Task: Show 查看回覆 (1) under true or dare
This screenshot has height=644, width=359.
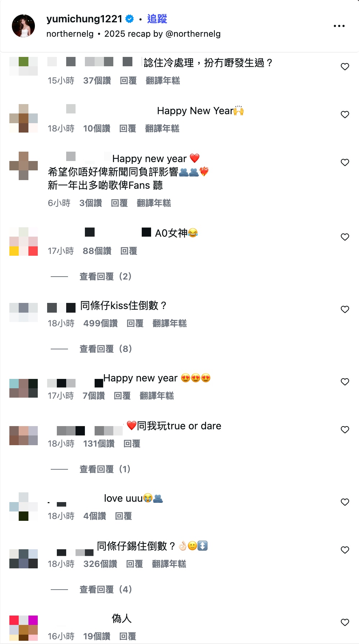Action: (105, 469)
